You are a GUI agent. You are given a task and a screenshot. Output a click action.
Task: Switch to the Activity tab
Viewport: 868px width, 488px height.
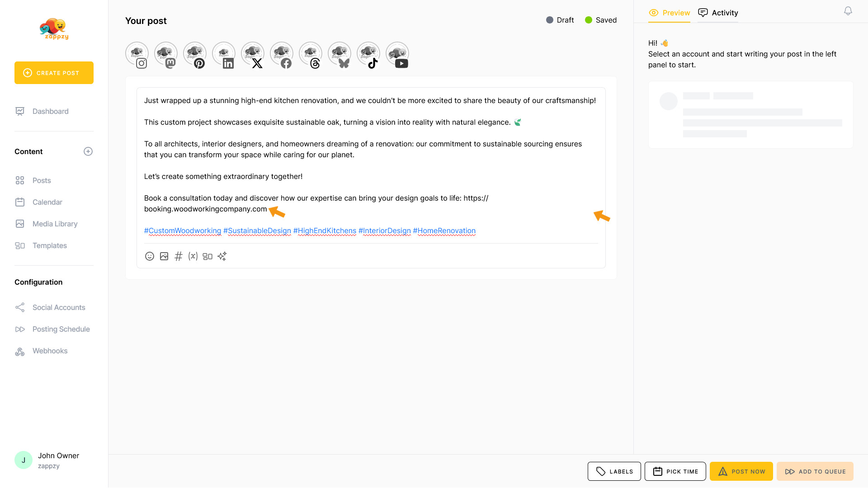click(x=718, y=13)
